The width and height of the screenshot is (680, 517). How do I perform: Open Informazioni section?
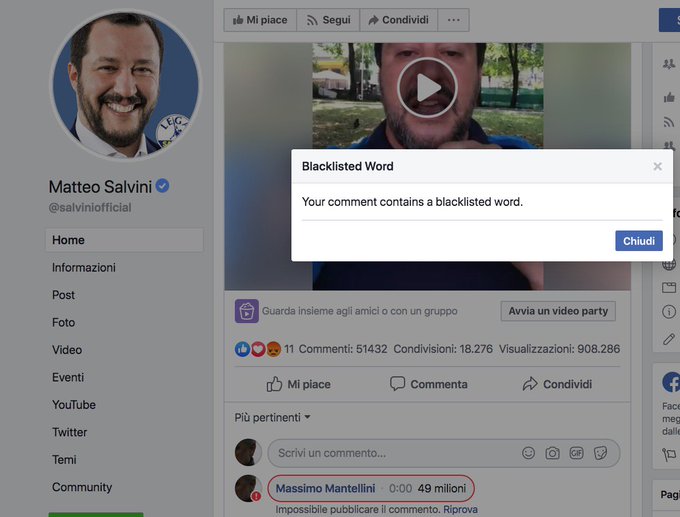[x=84, y=268]
